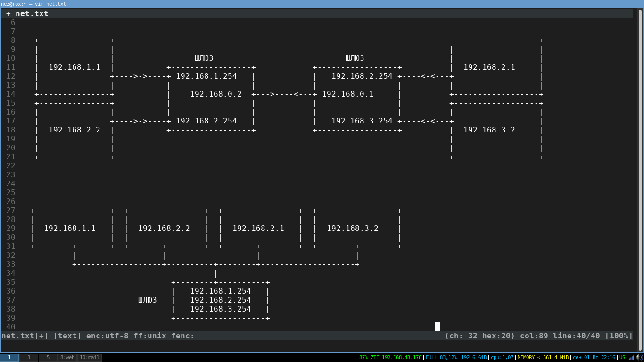Place cursor on 192.168.2.1 on line 11
The width and height of the screenshot is (644, 362).
coord(489,67)
